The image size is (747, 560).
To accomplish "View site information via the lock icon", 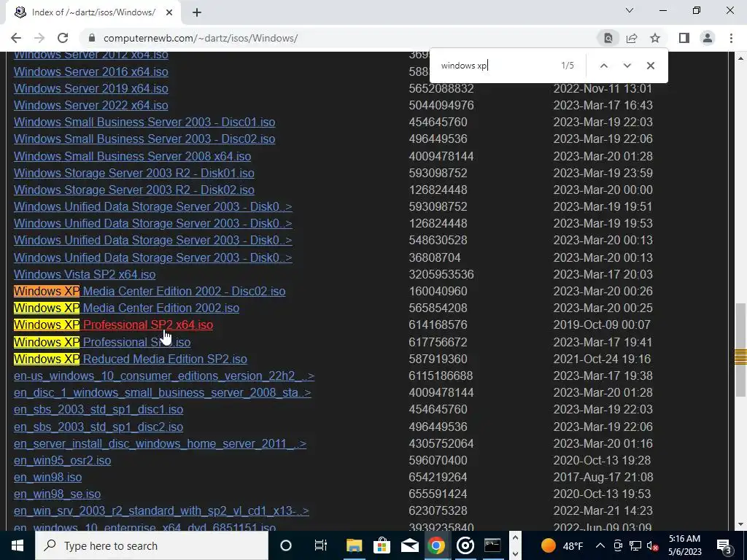I will 92,38.
